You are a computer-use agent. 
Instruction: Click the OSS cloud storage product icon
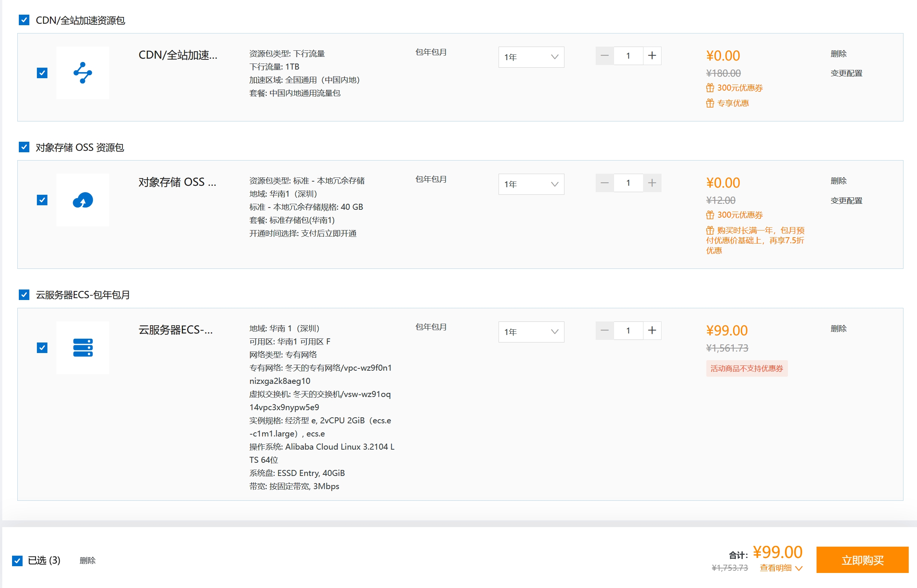pyautogui.click(x=82, y=200)
